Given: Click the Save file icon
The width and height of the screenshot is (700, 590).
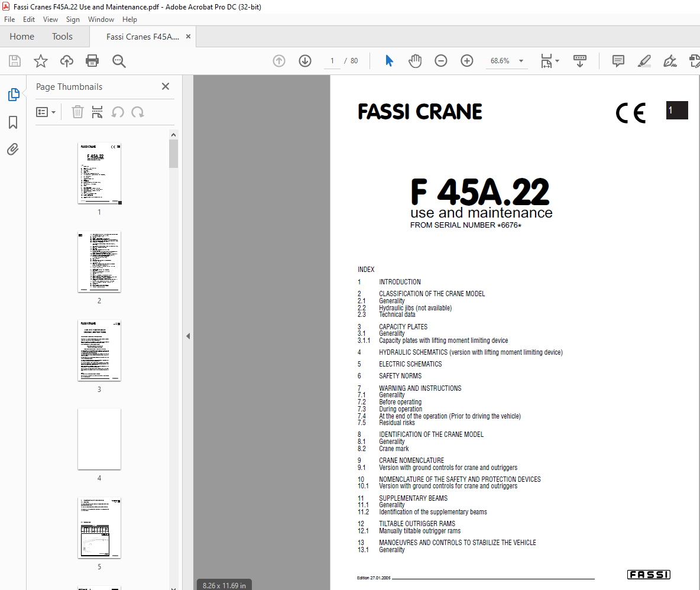Looking at the screenshot, I should [15, 61].
